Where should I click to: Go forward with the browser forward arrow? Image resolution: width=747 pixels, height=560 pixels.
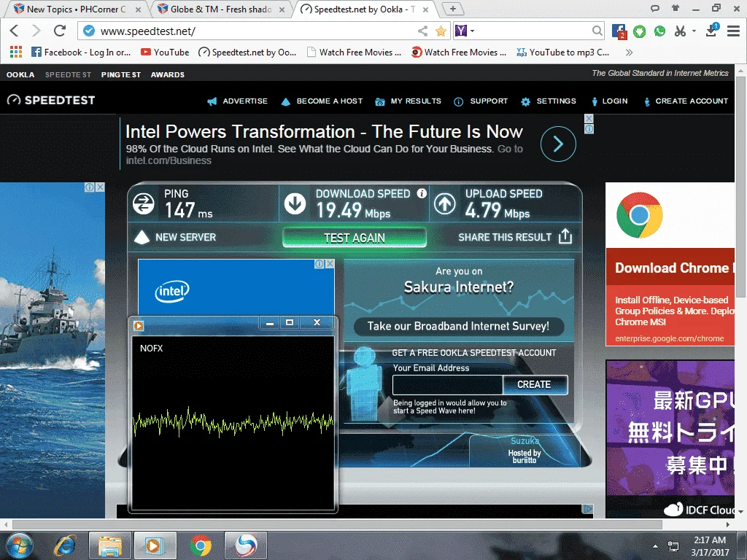coord(36,31)
